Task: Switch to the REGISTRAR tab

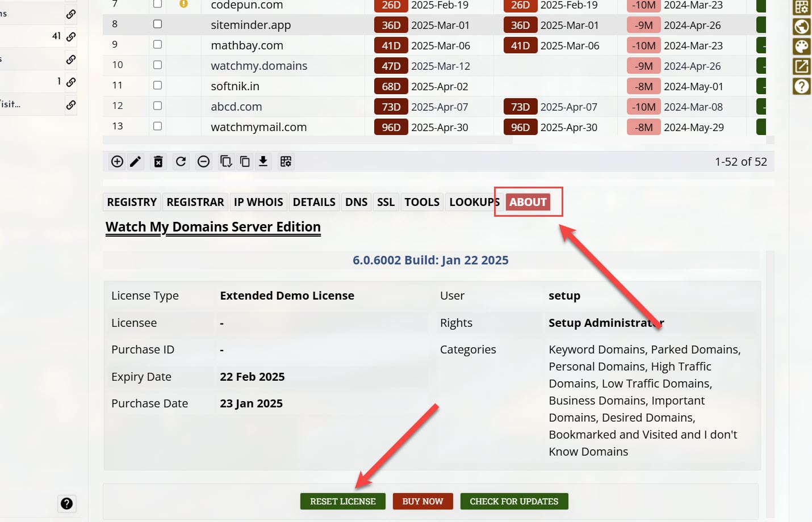Action: click(195, 202)
